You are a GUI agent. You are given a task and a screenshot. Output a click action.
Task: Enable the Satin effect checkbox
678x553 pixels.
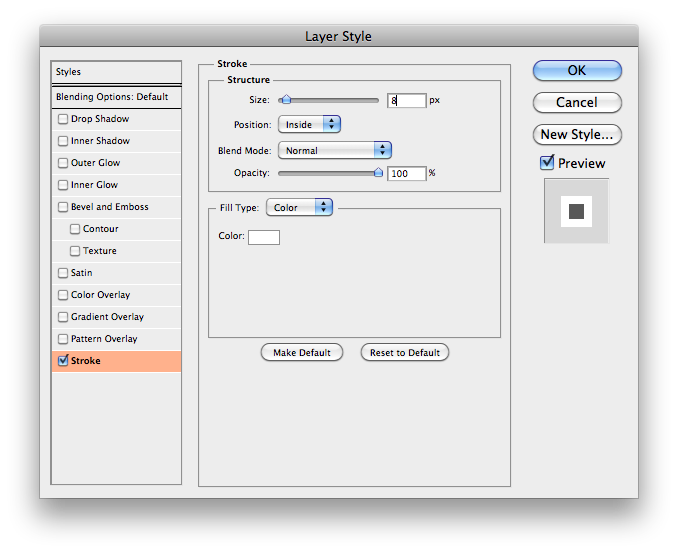(x=63, y=273)
